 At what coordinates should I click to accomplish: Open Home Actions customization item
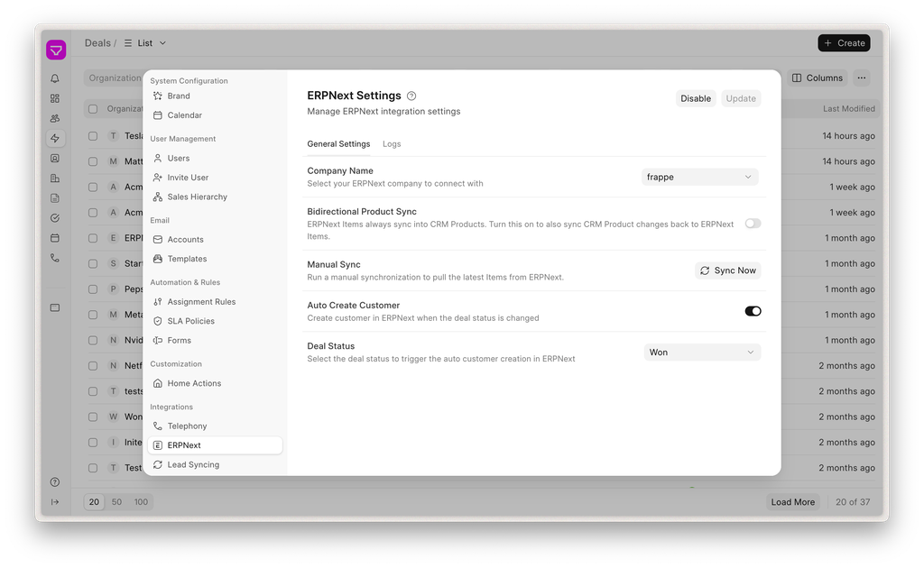(215, 383)
